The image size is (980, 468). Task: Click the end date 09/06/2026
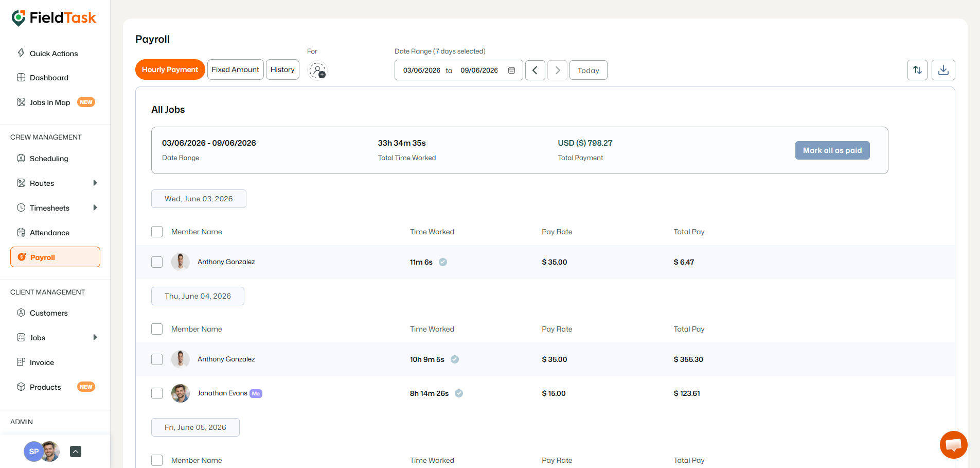[x=479, y=71]
